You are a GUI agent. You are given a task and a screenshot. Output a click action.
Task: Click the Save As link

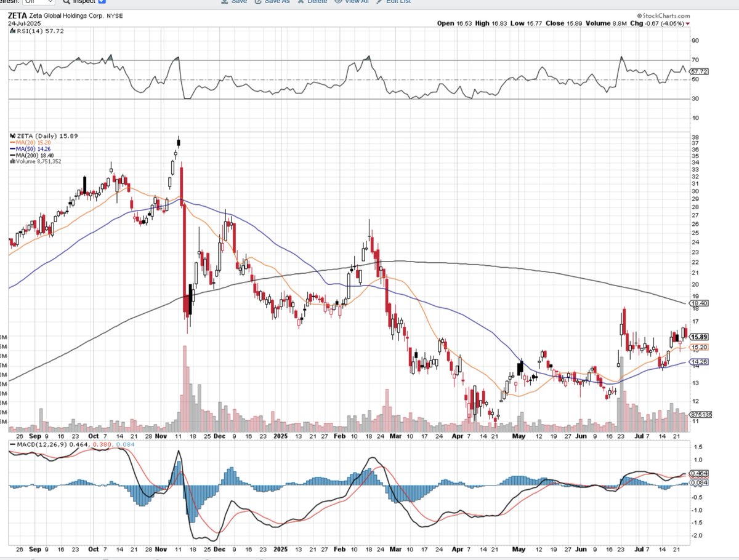pos(272,2)
